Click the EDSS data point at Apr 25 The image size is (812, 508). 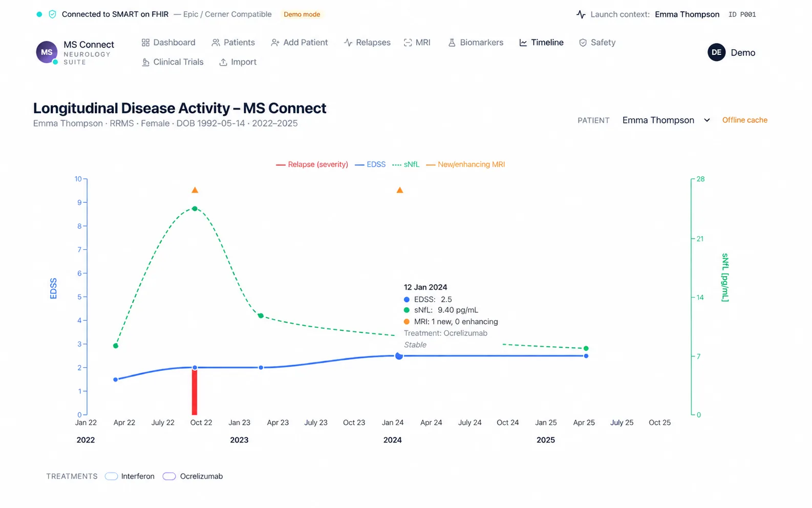[x=586, y=356]
